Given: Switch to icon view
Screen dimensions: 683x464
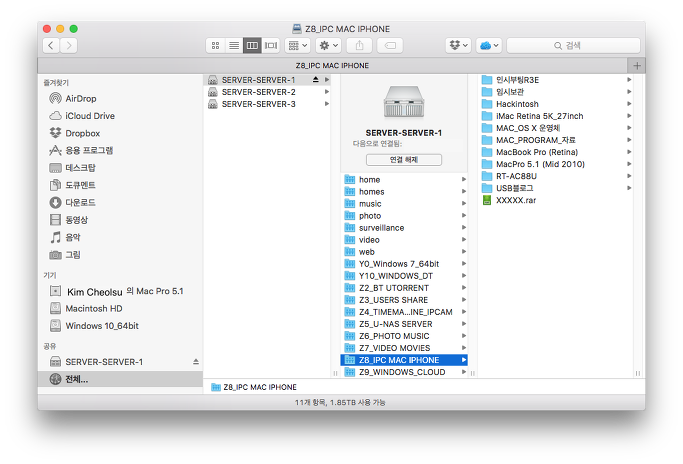Looking at the screenshot, I should point(215,45).
